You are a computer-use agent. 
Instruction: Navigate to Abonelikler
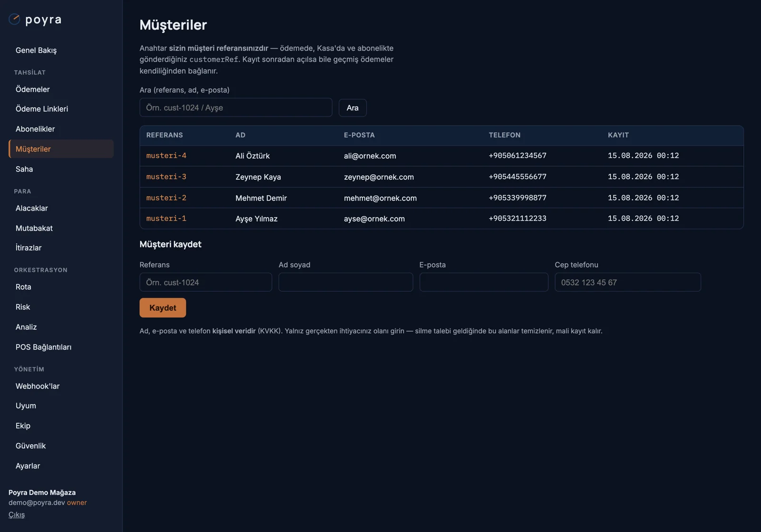point(35,129)
